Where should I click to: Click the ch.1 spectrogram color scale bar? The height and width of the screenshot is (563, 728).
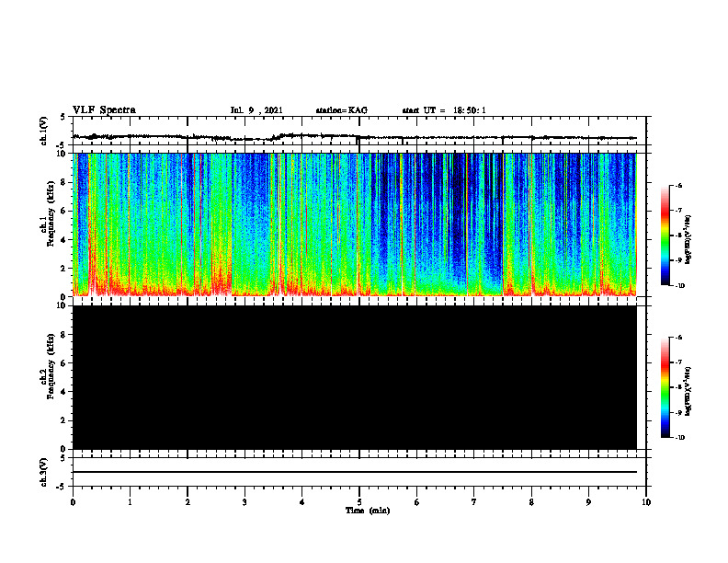tap(665, 236)
